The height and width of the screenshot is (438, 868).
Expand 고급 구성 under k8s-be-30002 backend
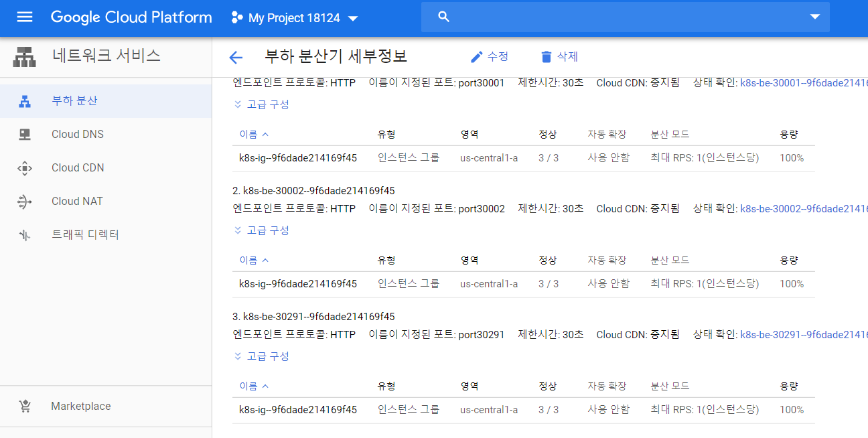pyautogui.click(x=261, y=230)
